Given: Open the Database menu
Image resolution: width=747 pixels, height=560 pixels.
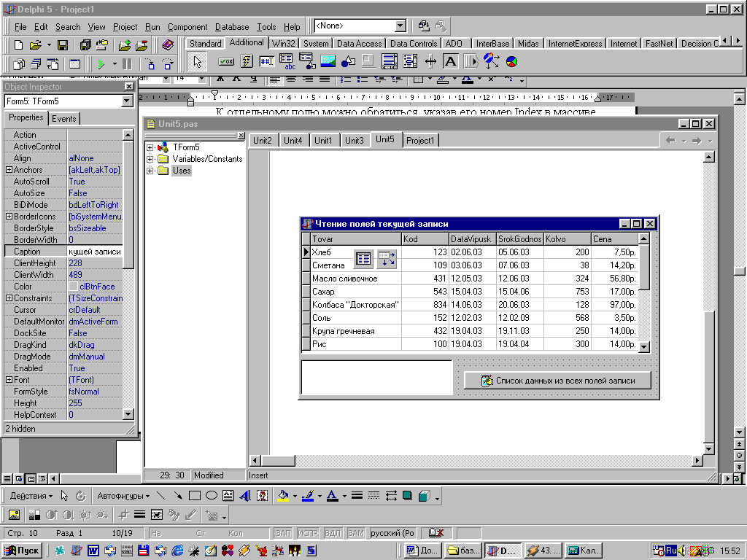Looking at the screenshot, I should 231,27.
